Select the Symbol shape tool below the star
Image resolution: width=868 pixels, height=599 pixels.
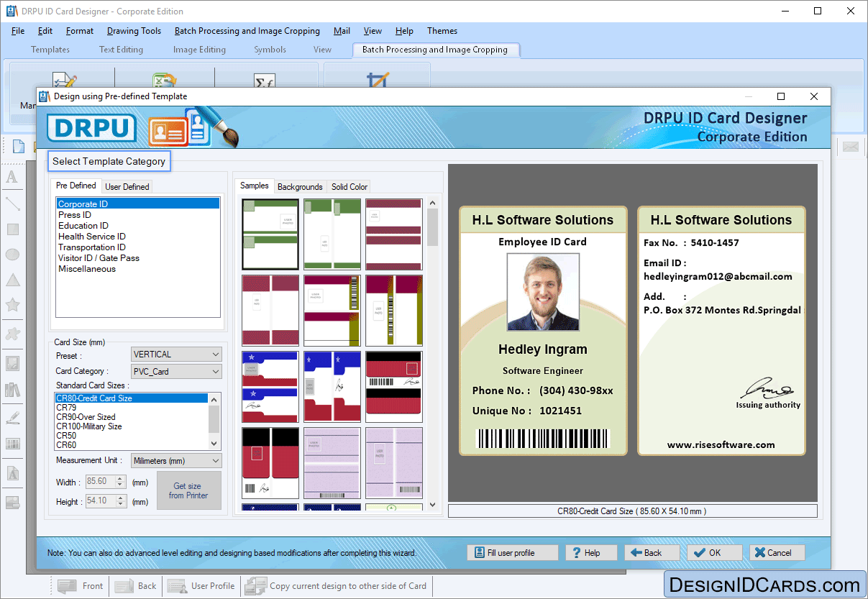tap(12, 333)
